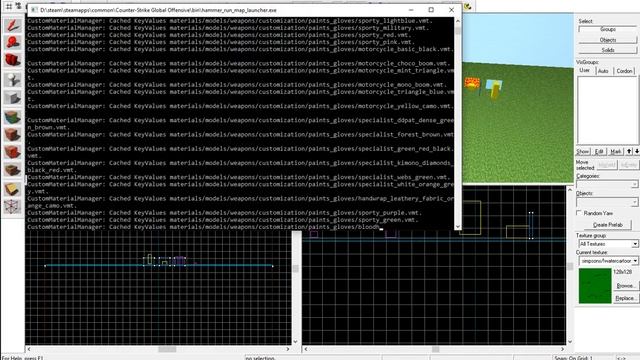Set select mode to Solids
This screenshot has width=640, height=360.
click(607, 50)
